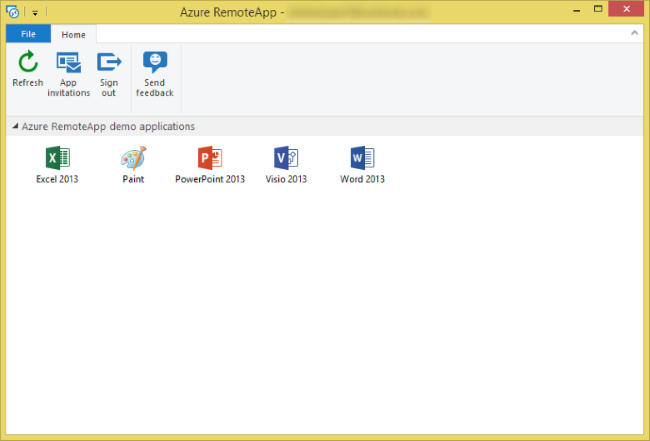Launch Excel 2013
The height and width of the screenshot is (441, 650).
(x=57, y=165)
